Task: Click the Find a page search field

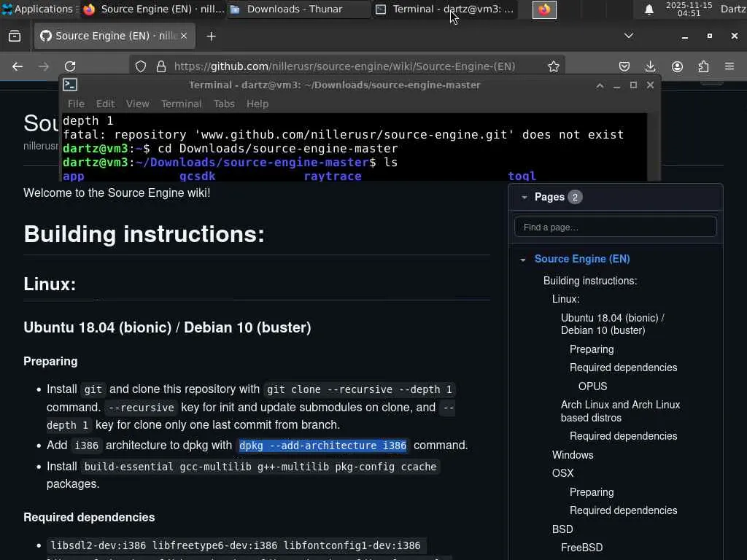Action: [615, 227]
